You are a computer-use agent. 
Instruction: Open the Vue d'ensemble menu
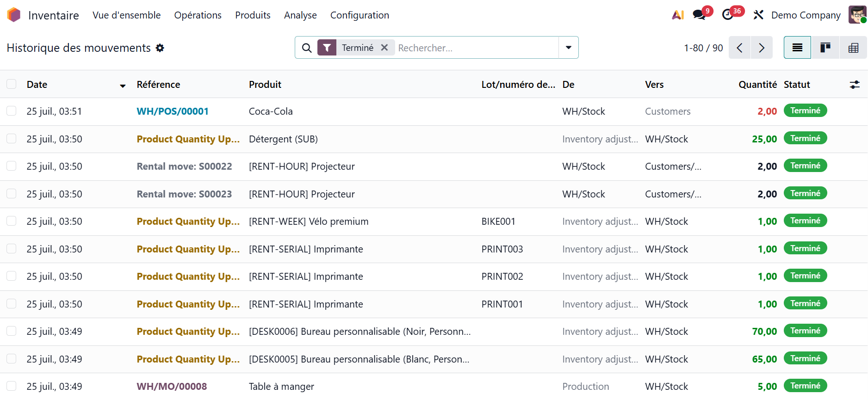click(126, 15)
